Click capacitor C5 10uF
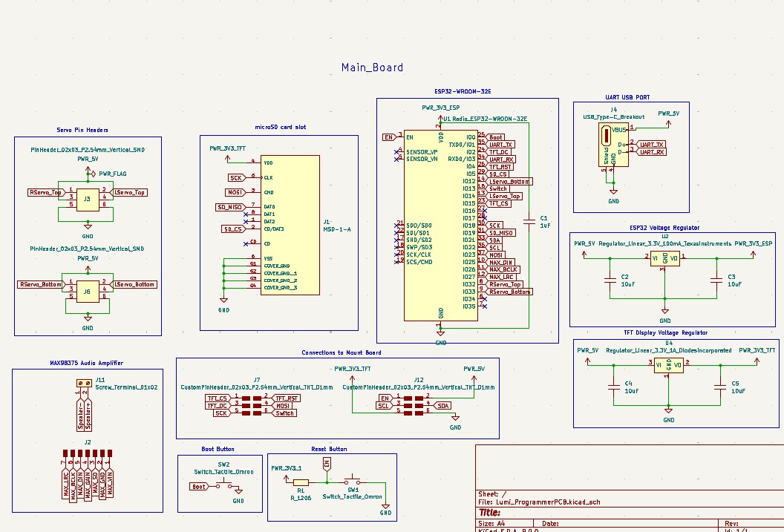This screenshot has height=532, width=784. (x=720, y=387)
